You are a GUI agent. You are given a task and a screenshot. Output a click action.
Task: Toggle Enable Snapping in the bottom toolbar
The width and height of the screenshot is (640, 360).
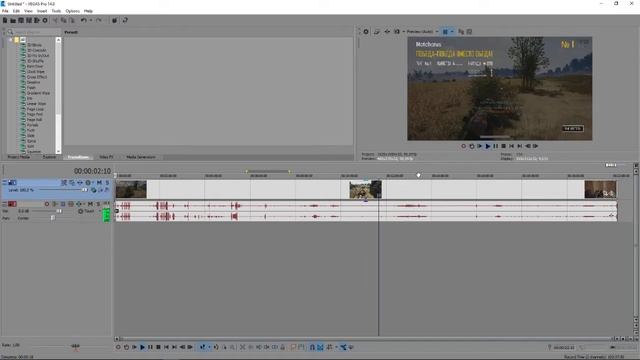[x=312, y=347]
